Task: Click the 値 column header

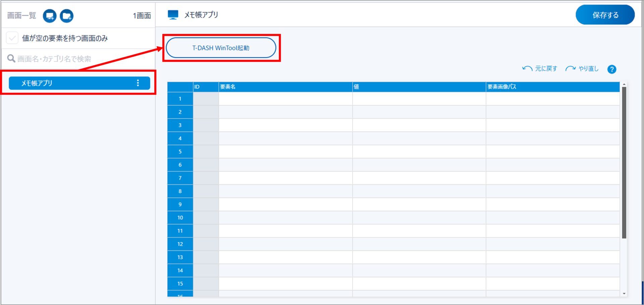Action: tap(419, 87)
